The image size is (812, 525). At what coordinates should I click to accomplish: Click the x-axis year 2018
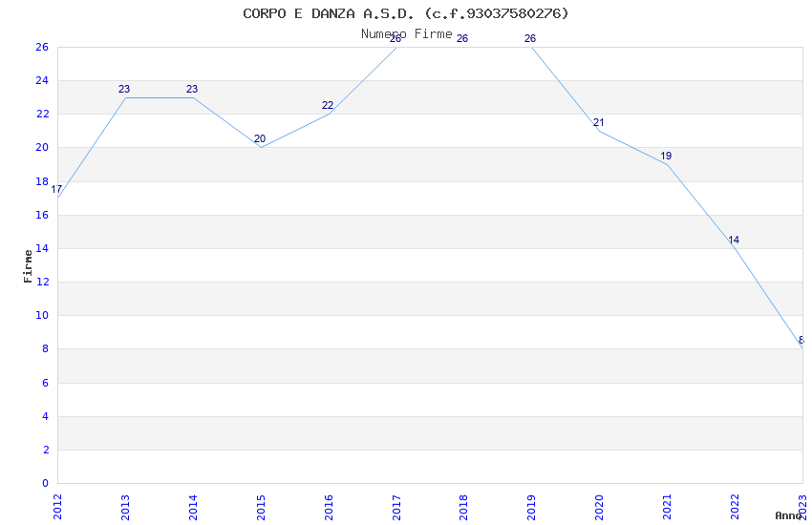pyautogui.click(x=463, y=507)
